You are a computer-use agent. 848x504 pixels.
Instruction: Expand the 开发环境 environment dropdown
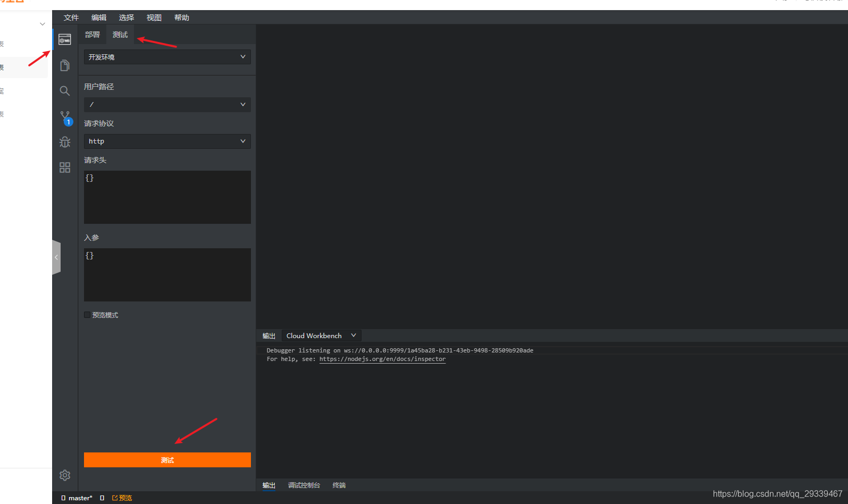pyautogui.click(x=167, y=57)
